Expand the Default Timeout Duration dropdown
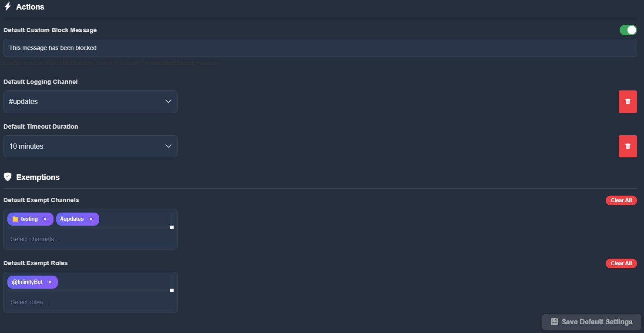Image resolution: width=644 pixels, height=333 pixels. (x=91, y=147)
